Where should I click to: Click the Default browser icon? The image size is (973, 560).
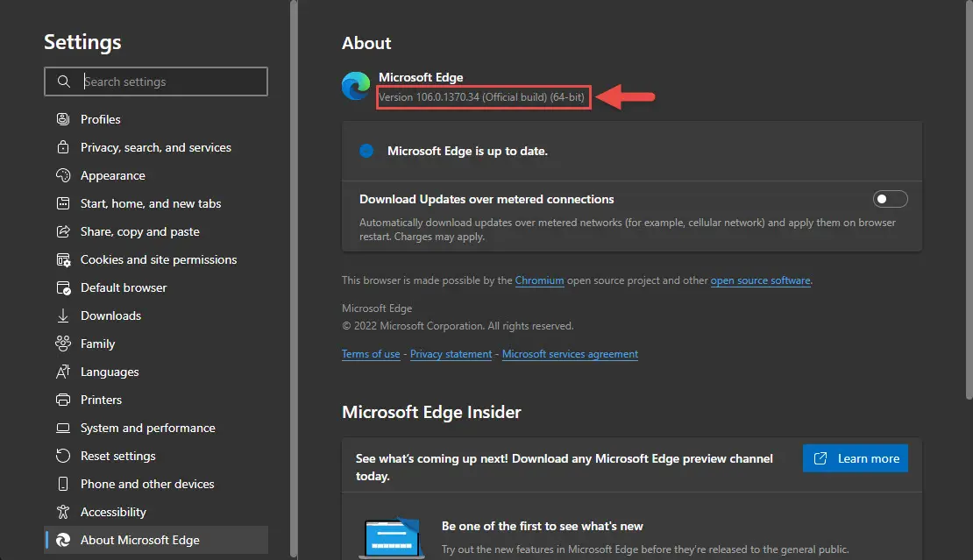[63, 287]
